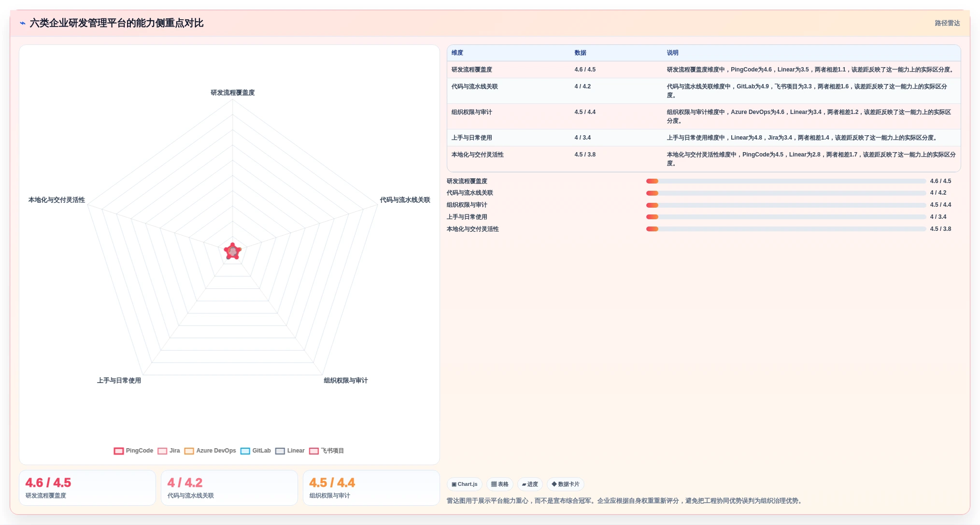Image resolution: width=980 pixels, height=525 pixels.
Task: Click the 组织权限与审计 radar axis label
Action: (x=346, y=381)
